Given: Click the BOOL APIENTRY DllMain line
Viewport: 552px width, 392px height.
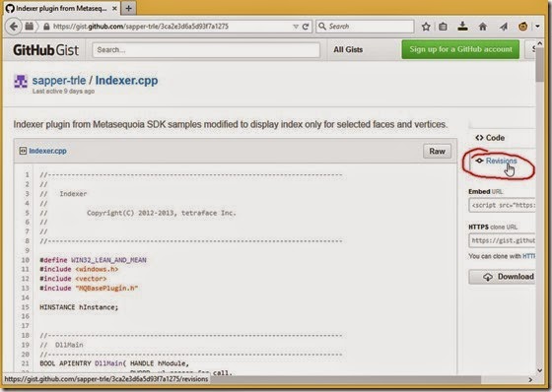Looking at the screenshot, I should pyautogui.click(x=114, y=363).
